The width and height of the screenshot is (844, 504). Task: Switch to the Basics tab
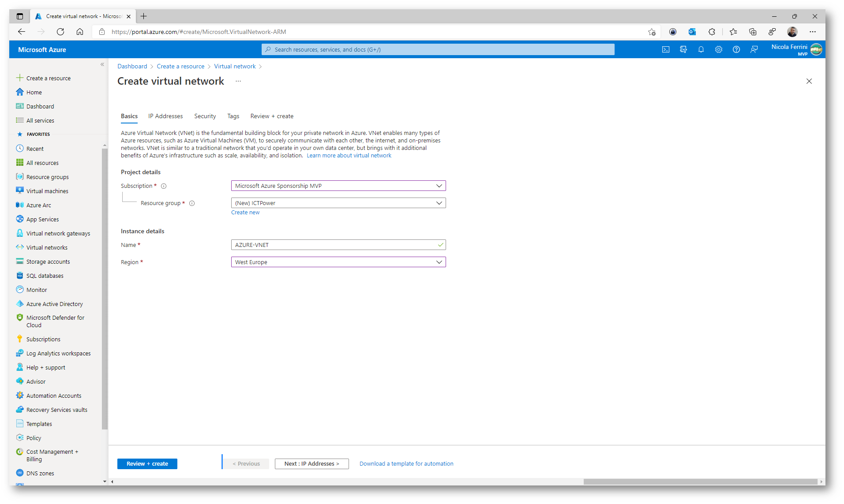[x=129, y=116]
